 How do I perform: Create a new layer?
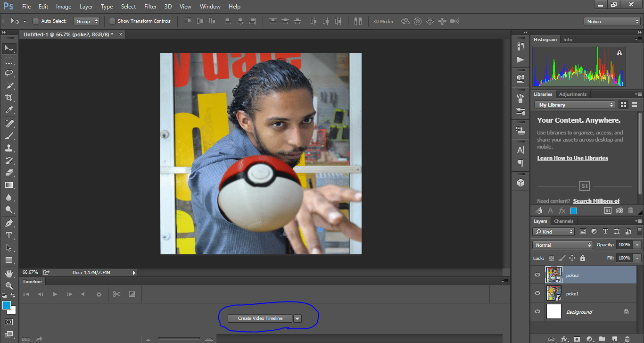pos(614,339)
